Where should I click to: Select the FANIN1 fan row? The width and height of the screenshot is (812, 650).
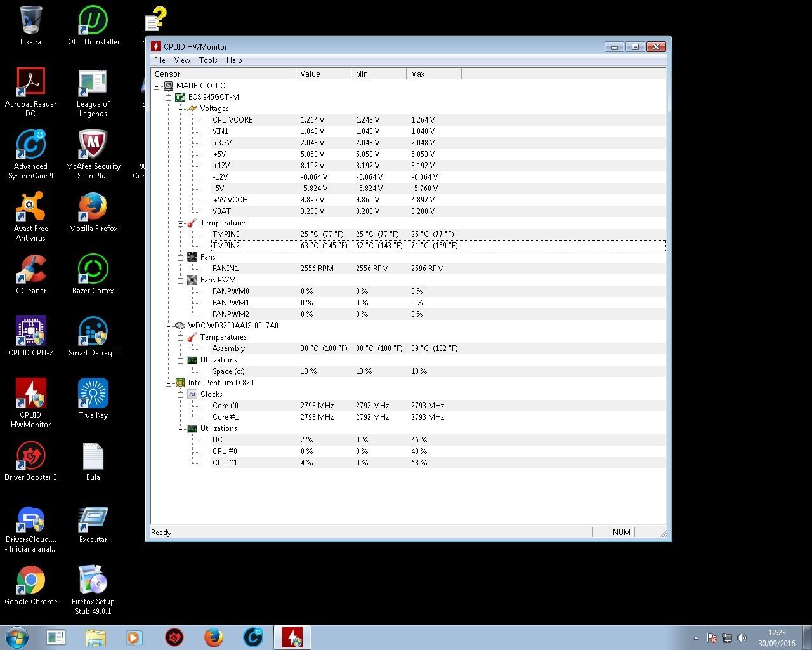[x=438, y=269]
